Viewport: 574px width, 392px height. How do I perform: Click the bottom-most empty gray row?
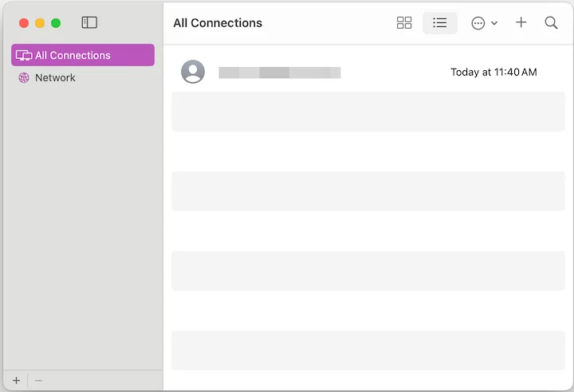pos(368,351)
